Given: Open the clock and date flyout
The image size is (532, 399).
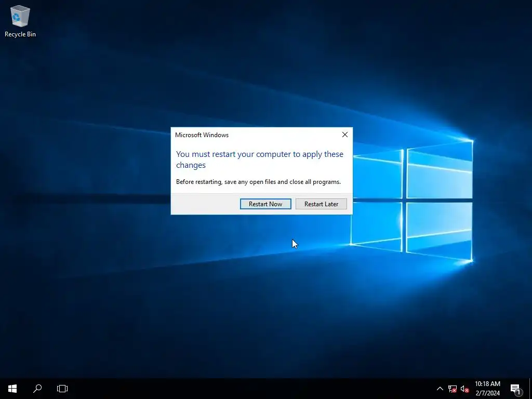Looking at the screenshot, I should click(x=487, y=389).
